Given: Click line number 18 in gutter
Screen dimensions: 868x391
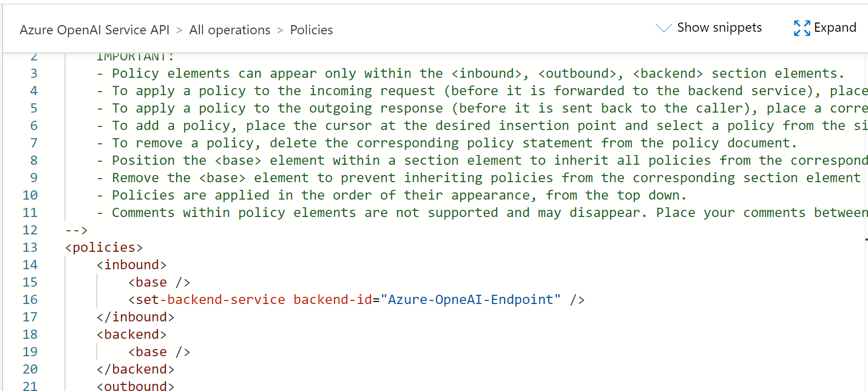Looking at the screenshot, I should (30, 335).
